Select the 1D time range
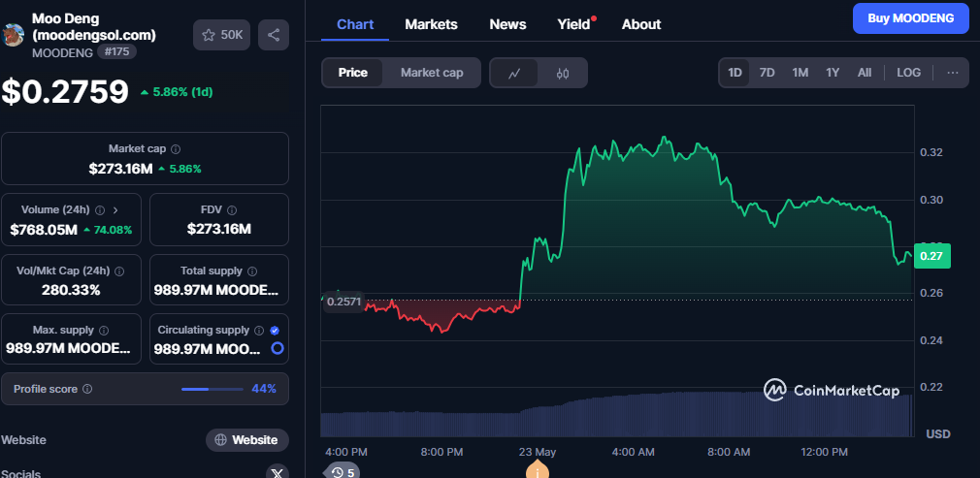 point(735,73)
